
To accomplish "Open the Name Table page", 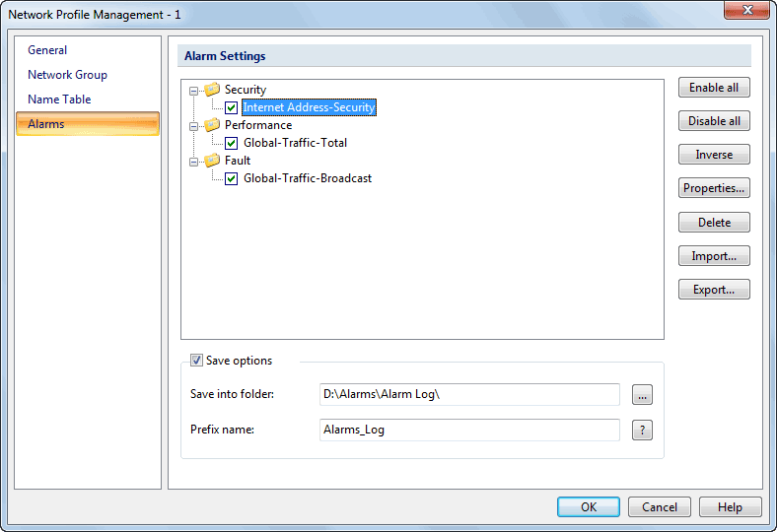I will coord(59,99).
